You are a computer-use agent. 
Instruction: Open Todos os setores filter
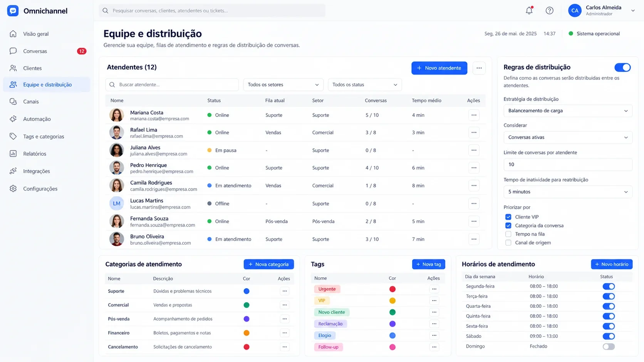pyautogui.click(x=283, y=85)
